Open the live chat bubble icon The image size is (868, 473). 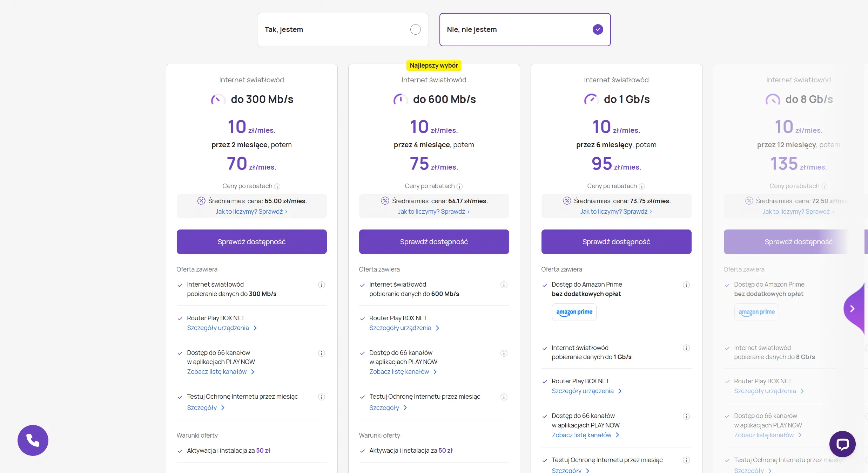(x=842, y=444)
